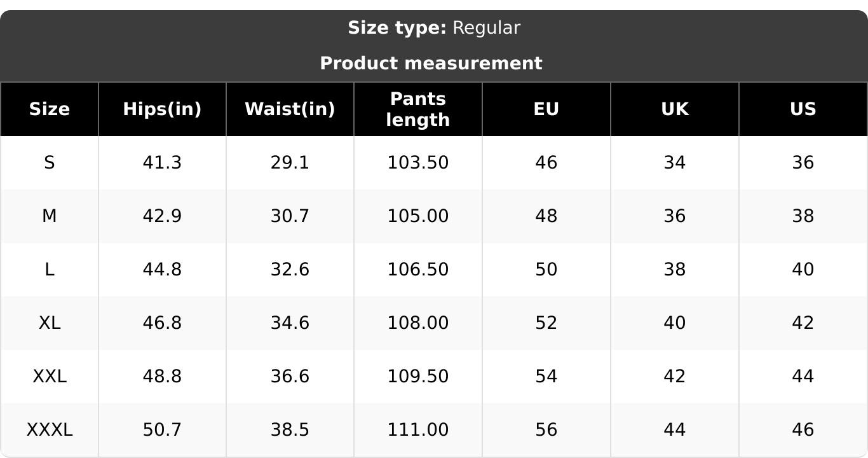
Task: Click EU size 54 cell
Action: [546, 377]
